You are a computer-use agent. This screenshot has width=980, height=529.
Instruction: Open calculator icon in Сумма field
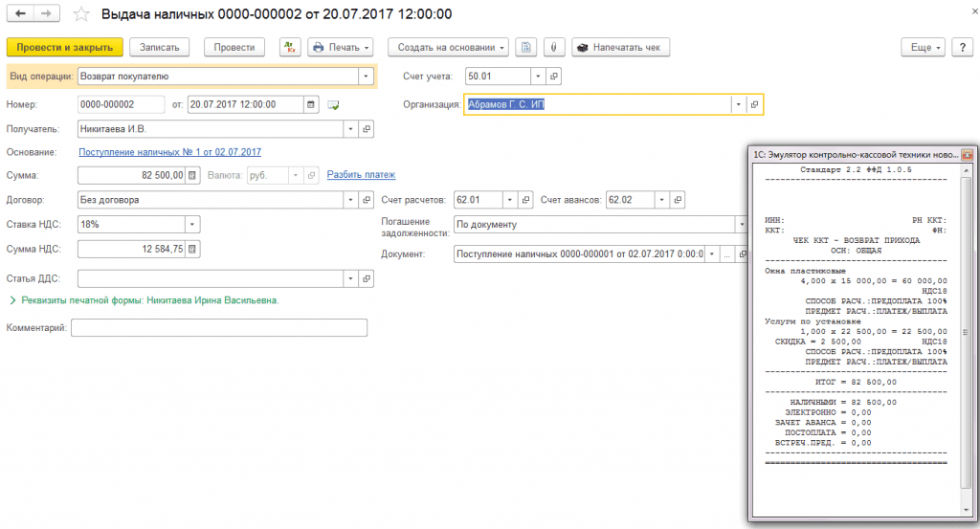191,175
